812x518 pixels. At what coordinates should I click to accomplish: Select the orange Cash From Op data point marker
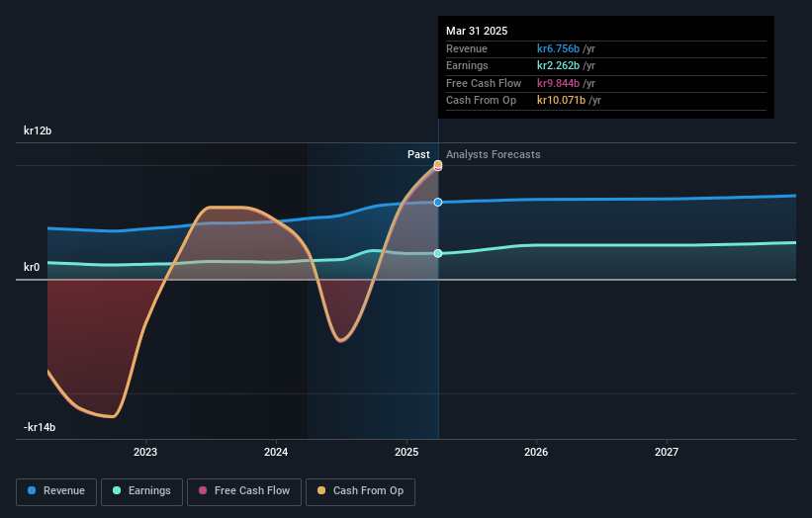coord(438,164)
